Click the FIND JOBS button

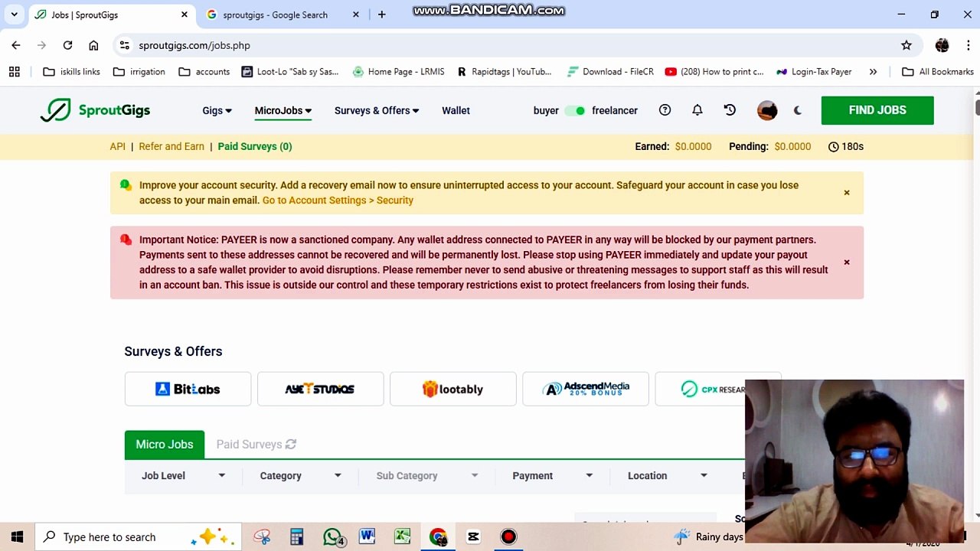click(877, 110)
